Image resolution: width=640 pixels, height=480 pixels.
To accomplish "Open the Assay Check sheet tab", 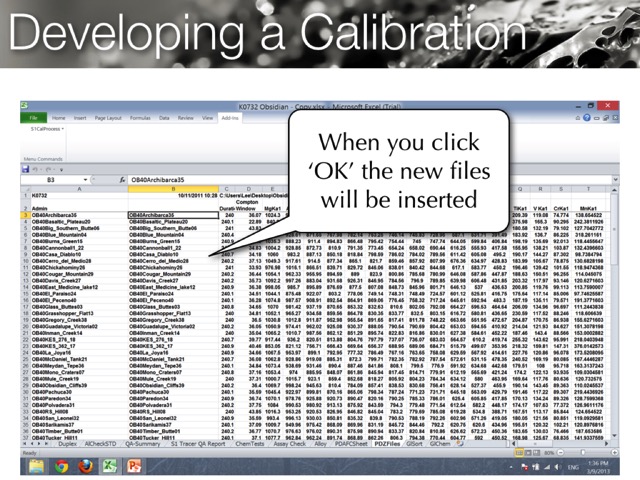I will (x=289, y=444).
